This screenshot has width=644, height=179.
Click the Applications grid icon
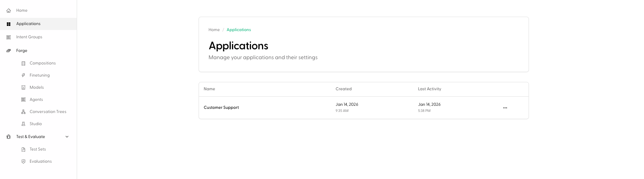[x=8, y=24]
